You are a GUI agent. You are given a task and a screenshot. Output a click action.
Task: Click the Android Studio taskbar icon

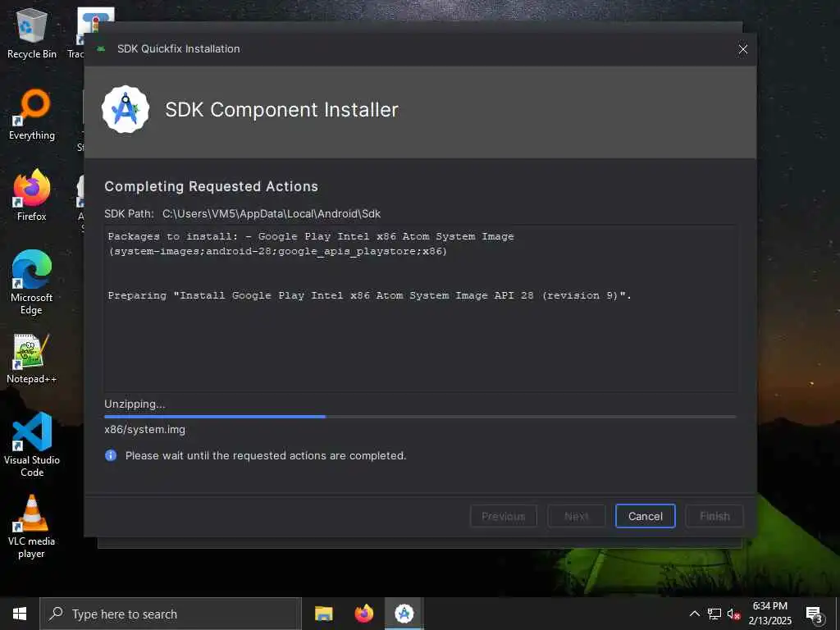[404, 614]
